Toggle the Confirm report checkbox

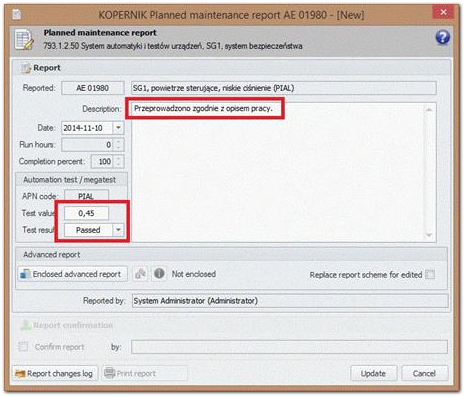pos(23,347)
